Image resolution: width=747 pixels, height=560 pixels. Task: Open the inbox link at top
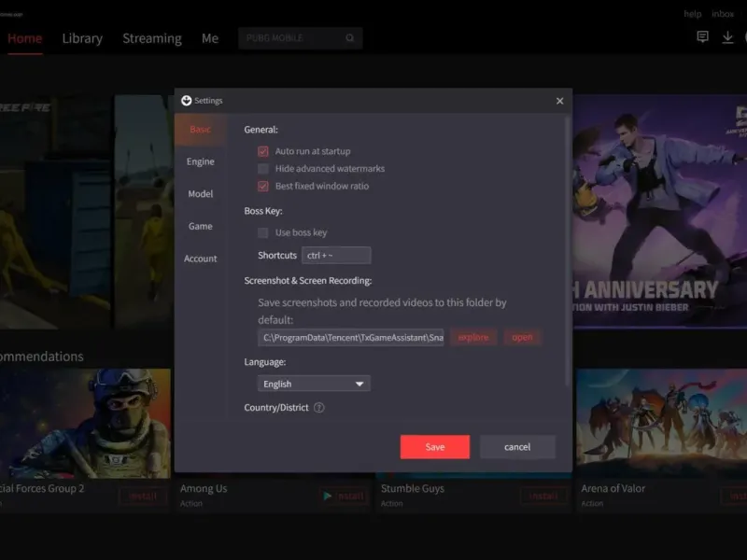tap(723, 14)
